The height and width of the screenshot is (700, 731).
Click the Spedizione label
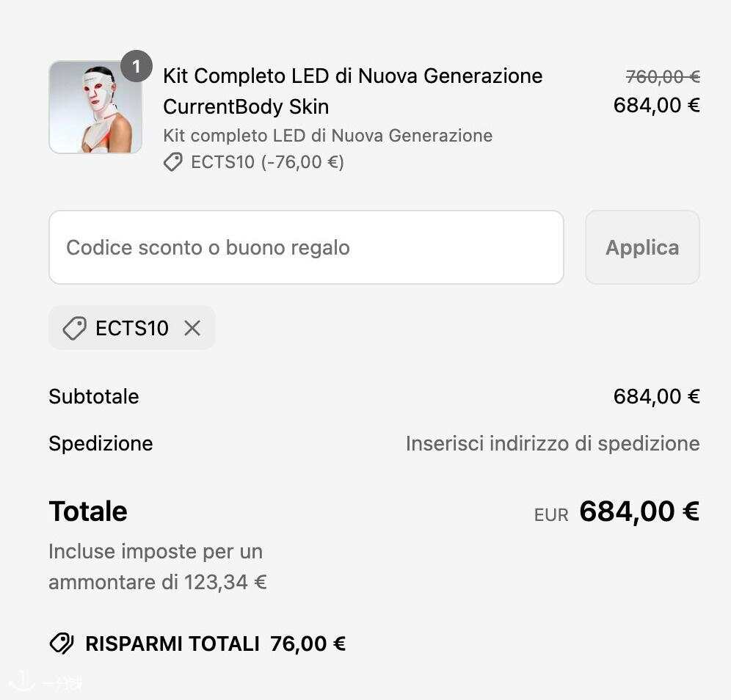(x=101, y=444)
